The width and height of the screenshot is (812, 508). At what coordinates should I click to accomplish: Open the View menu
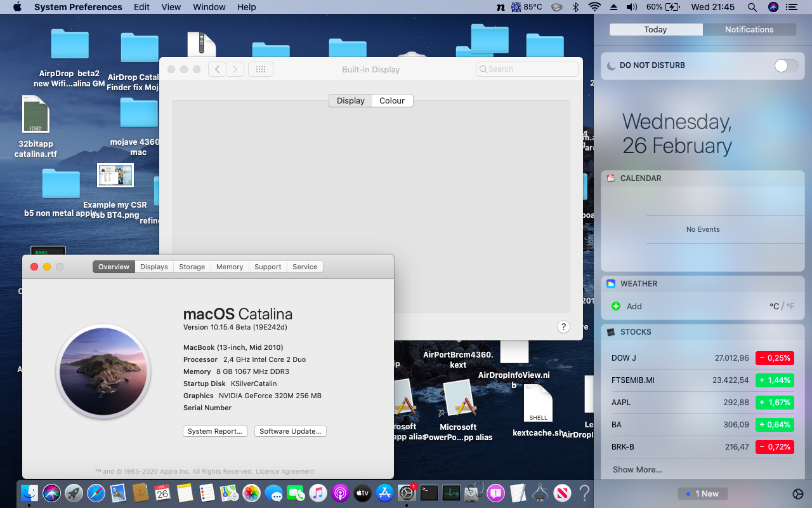(x=171, y=7)
